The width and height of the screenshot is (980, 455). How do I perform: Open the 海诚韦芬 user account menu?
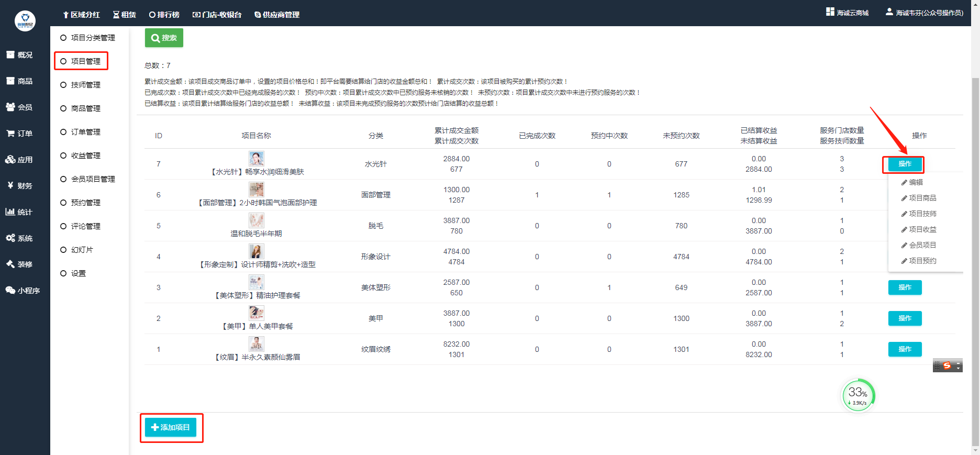click(x=925, y=13)
